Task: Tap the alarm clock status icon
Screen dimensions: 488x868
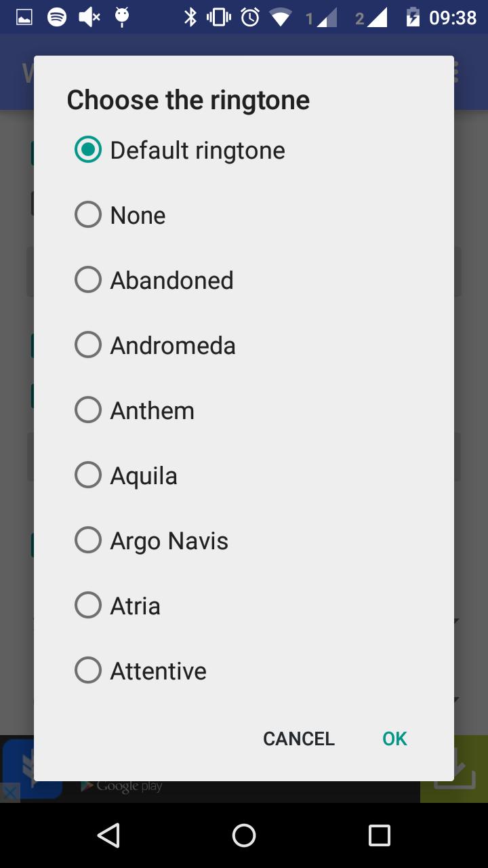Action: coord(250,17)
